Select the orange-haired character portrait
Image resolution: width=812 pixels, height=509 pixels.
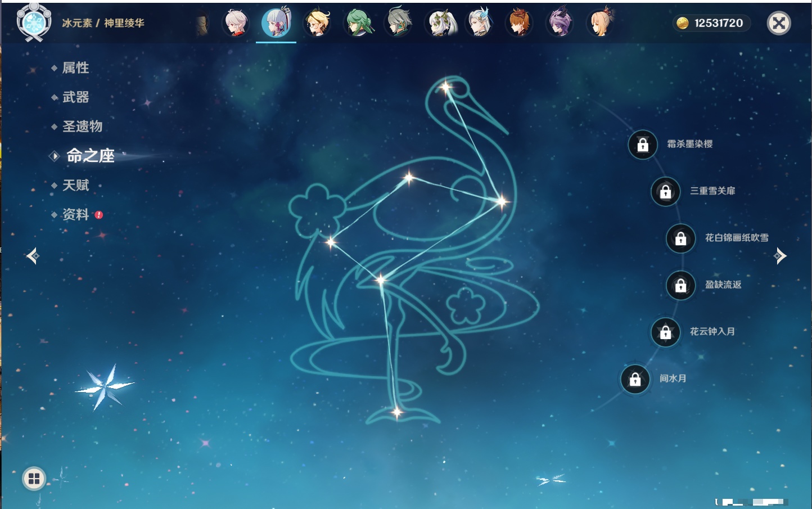[x=520, y=23]
